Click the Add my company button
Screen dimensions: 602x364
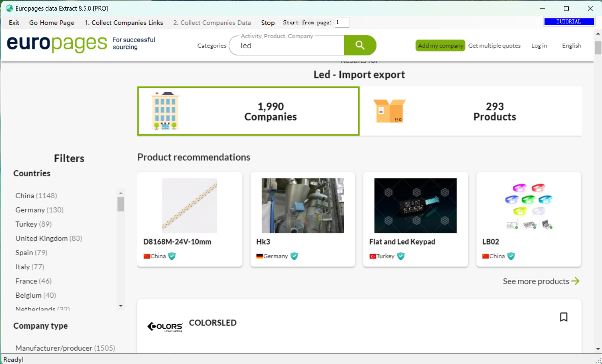[x=440, y=45]
